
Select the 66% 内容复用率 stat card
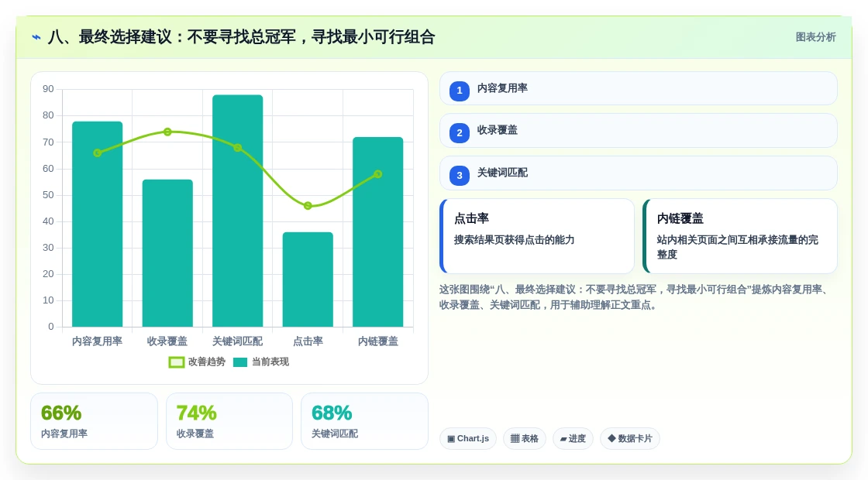point(94,421)
